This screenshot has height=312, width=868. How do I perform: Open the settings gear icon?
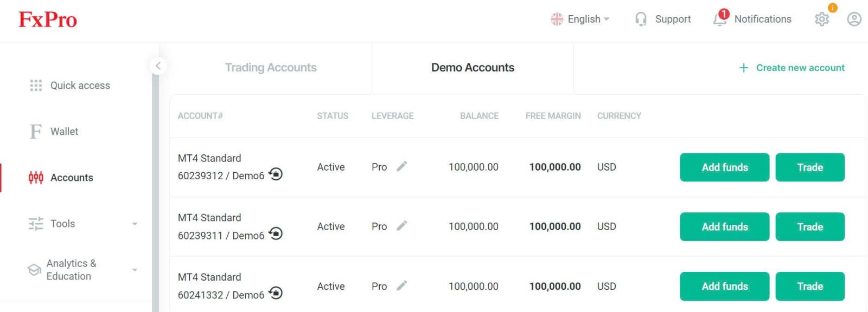point(822,19)
